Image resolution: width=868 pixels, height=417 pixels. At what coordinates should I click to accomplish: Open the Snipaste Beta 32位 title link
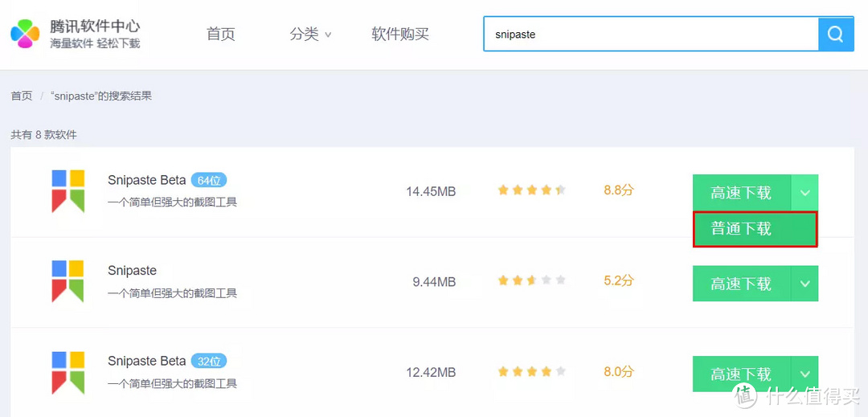pyautogui.click(x=146, y=361)
